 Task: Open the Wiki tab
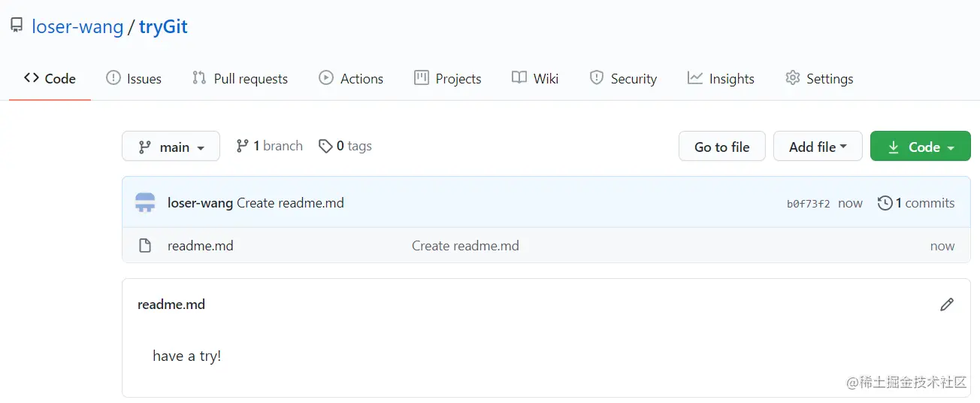[535, 78]
